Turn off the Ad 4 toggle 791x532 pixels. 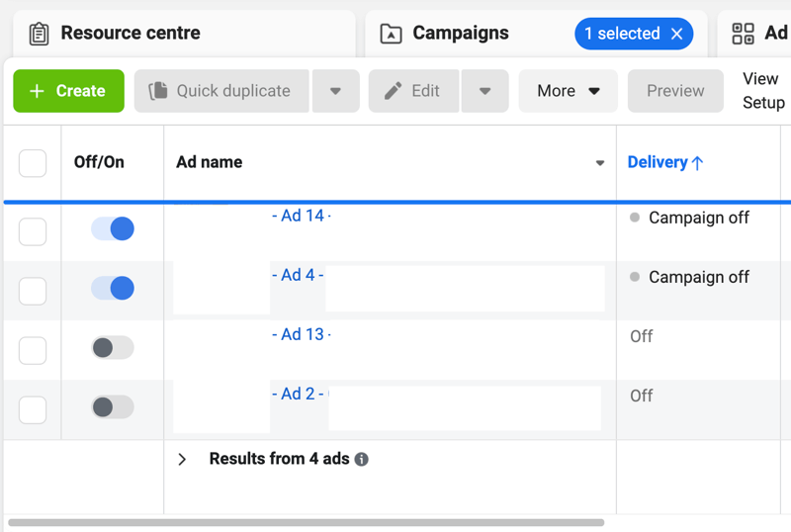click(x=113, y=289)
